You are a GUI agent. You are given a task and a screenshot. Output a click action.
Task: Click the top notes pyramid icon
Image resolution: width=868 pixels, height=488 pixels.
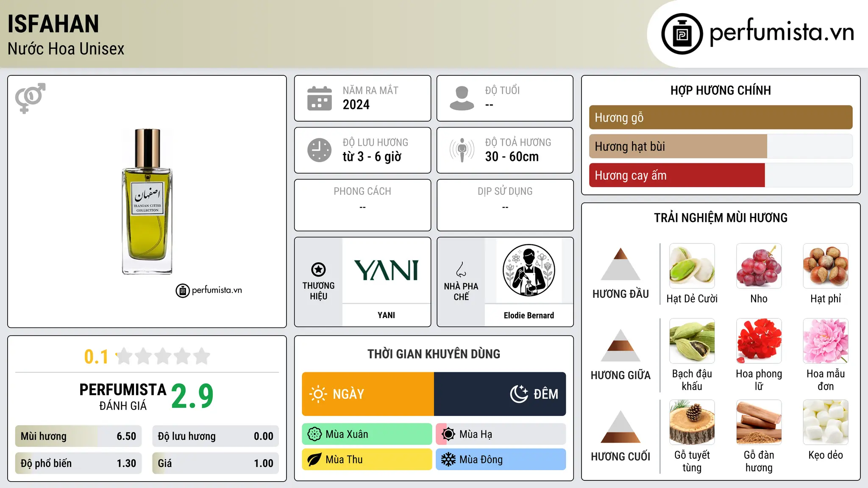620,264
